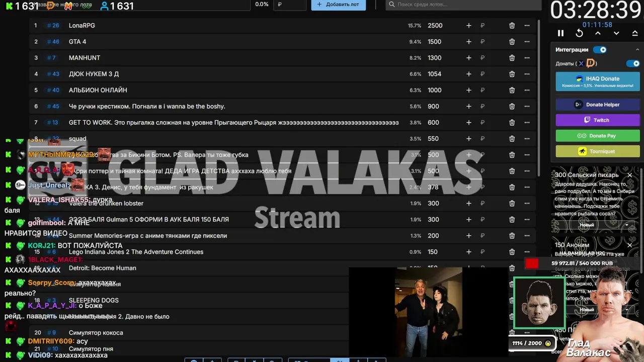Click the plus icon in the АЛЬБИОН ОНЛАЙН row
The width and height of the screenshot is (644, 362).
pos(468,90)
